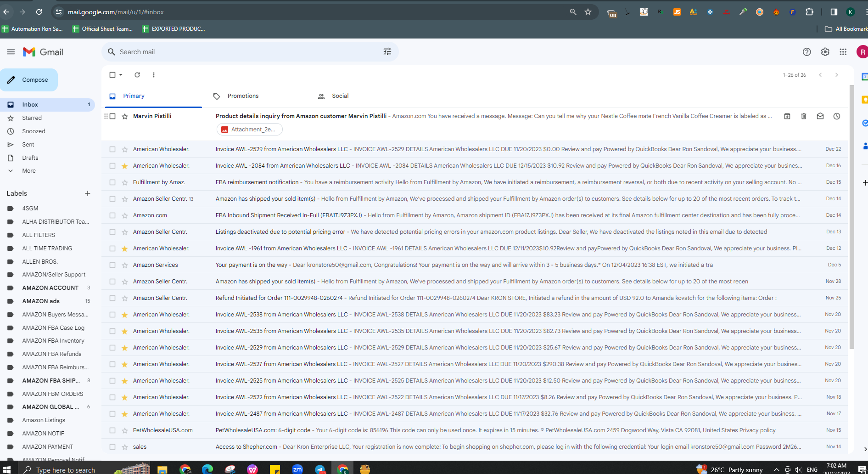Open File Explorer from taskbar

162,469
